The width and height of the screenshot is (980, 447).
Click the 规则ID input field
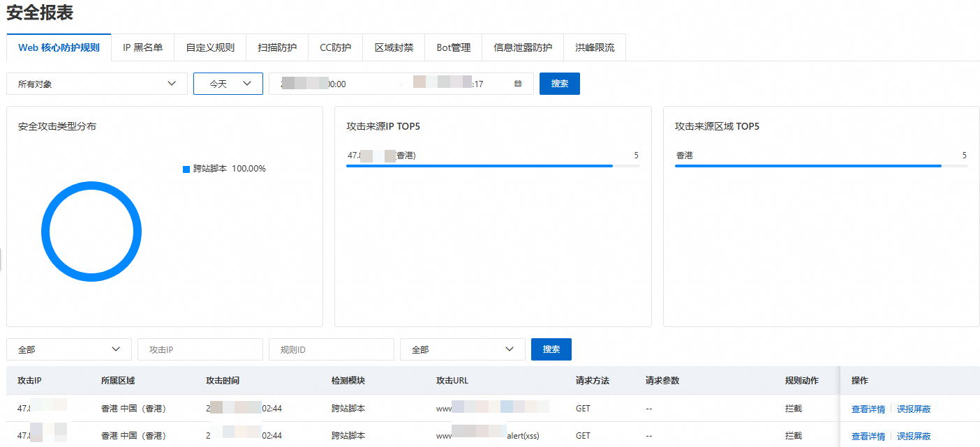click(331, 349)
